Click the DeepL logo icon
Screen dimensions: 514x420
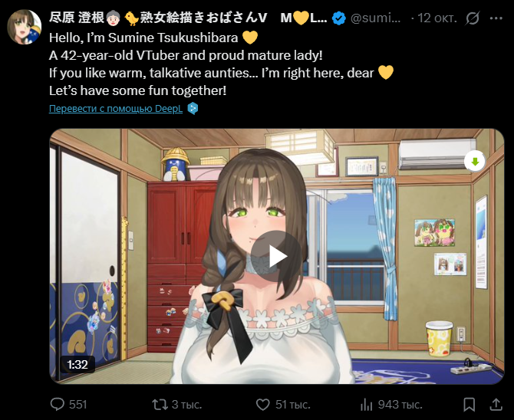[x=193, y=108]
